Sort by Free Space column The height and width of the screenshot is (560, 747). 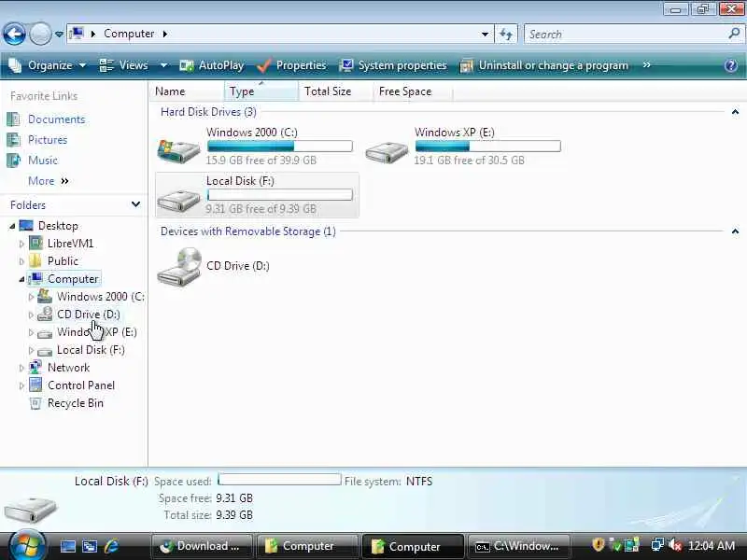tap(413, 91)
